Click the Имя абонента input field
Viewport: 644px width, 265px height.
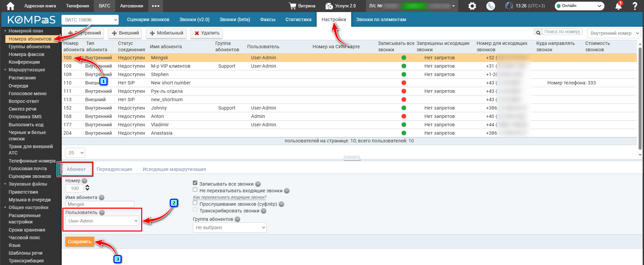click(x=100, y=204)
